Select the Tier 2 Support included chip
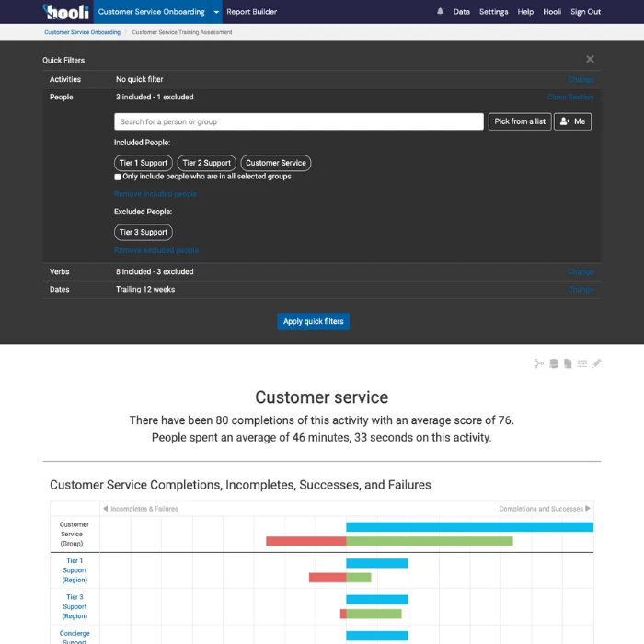 [207, 163]
